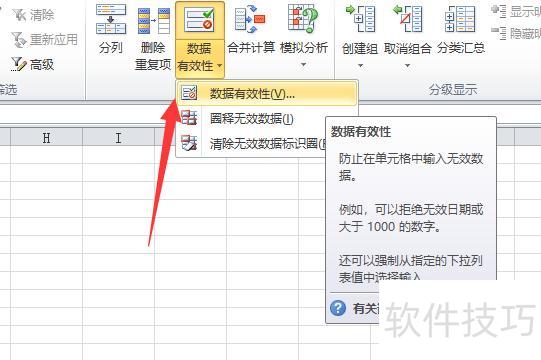
Task: Expand the 模拟分析 dropdown arrow
Action: 303,65
